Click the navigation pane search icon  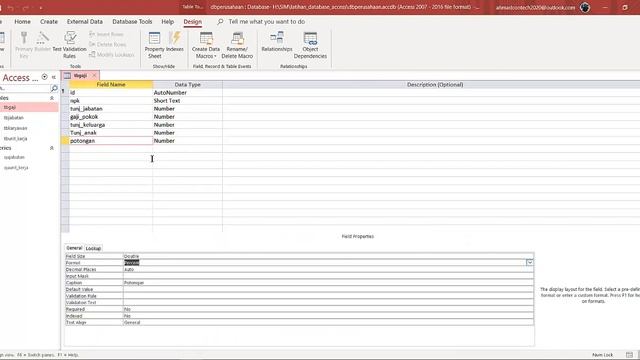click(x=54, y=88)
